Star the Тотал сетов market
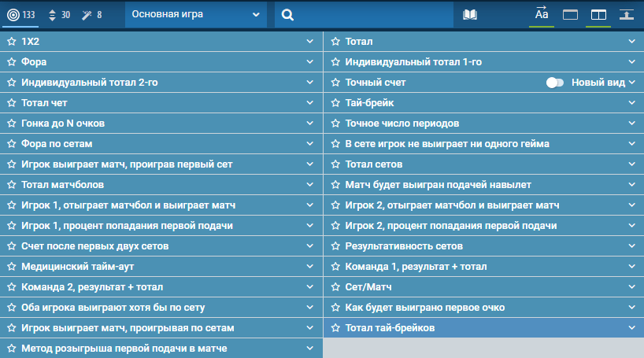Image resolution: width=644 pixels, height=358 pixels. pos(335,164)
